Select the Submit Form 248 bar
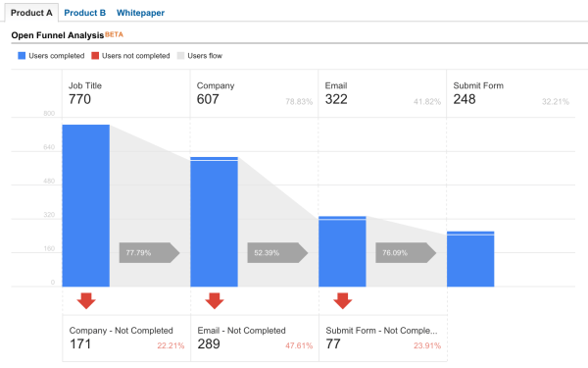 [x=470, y=259]
